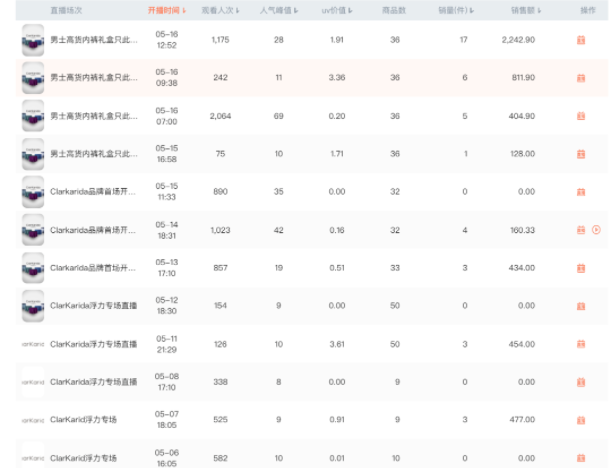This screenshot has height=468, width=610.
Task: Click the detail icon for the 2,242.90 sales row
Action: tap(580, 40)
